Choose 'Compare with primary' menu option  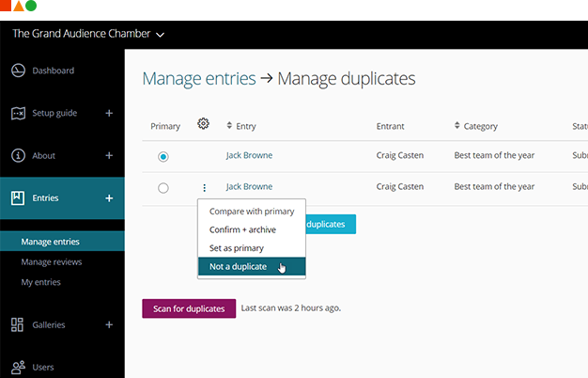pos(251,212)
